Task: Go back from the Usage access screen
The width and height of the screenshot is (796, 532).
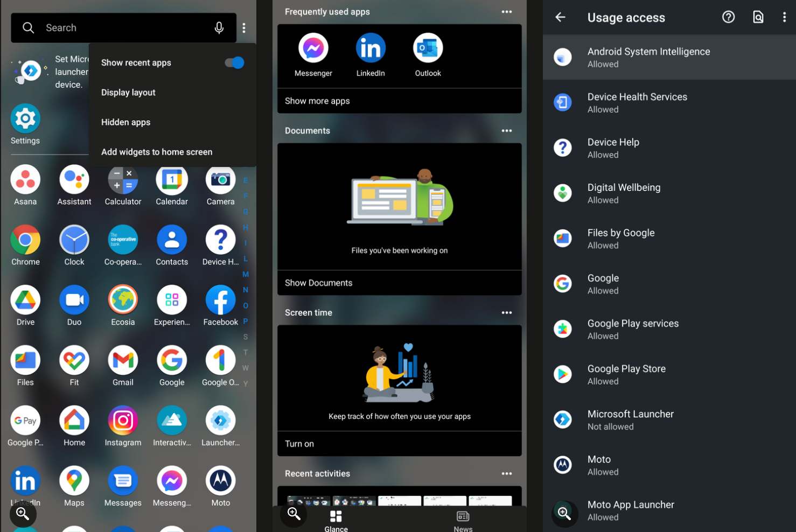Action: coord(561,17)
